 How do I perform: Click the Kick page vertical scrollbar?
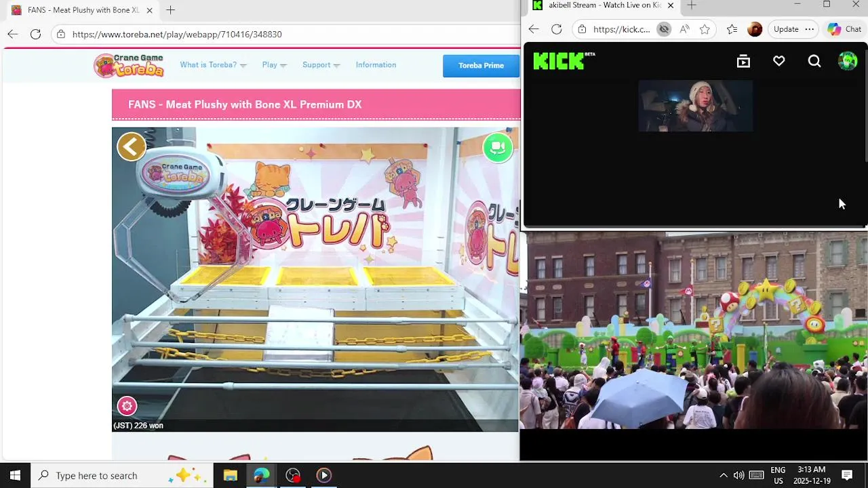coord(865,102)
